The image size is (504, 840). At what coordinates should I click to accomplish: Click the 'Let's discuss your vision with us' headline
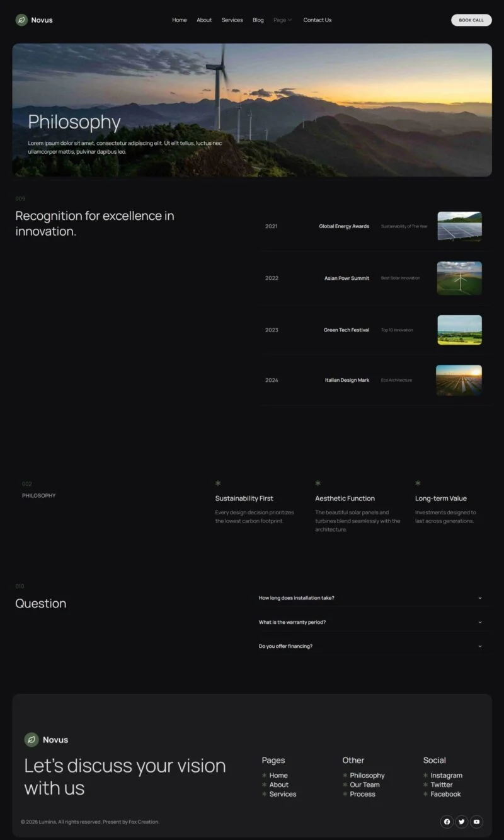[125, 776]
